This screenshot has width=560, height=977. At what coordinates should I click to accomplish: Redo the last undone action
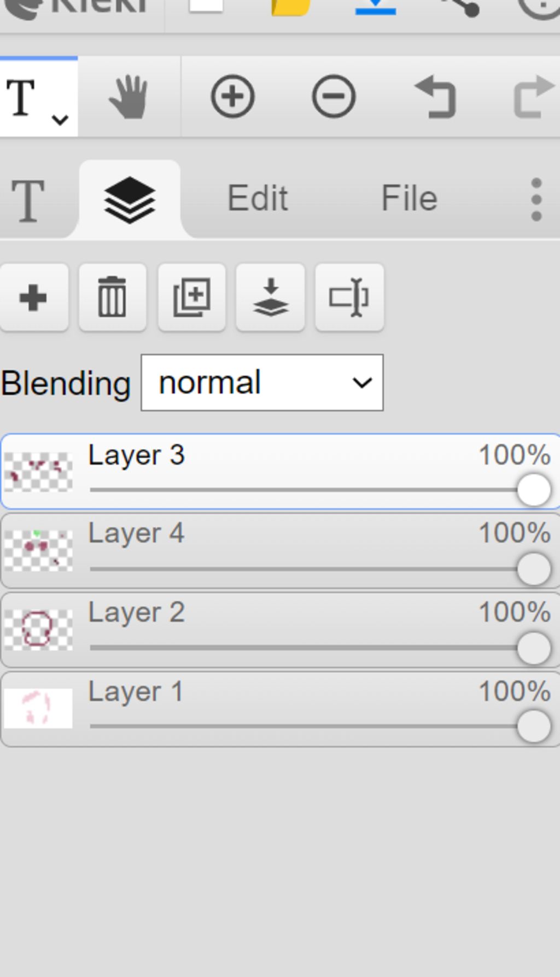point(534,97)
